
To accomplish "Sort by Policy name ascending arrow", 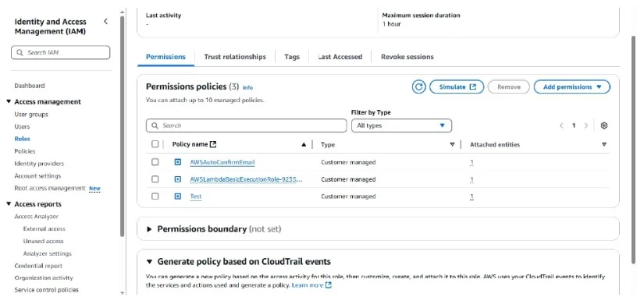I will (304, 144).
